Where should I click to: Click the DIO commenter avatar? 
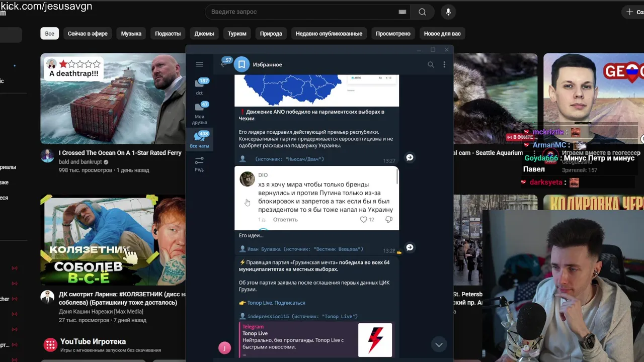[247, 179]
